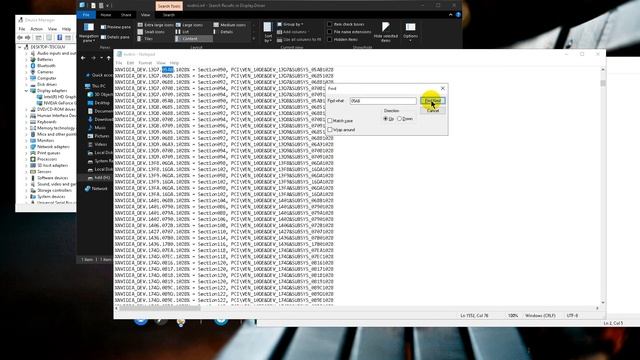Viewport: 640px width, 360px height.
Task: Close the Find dialog with its X
Action: (443, 88)
